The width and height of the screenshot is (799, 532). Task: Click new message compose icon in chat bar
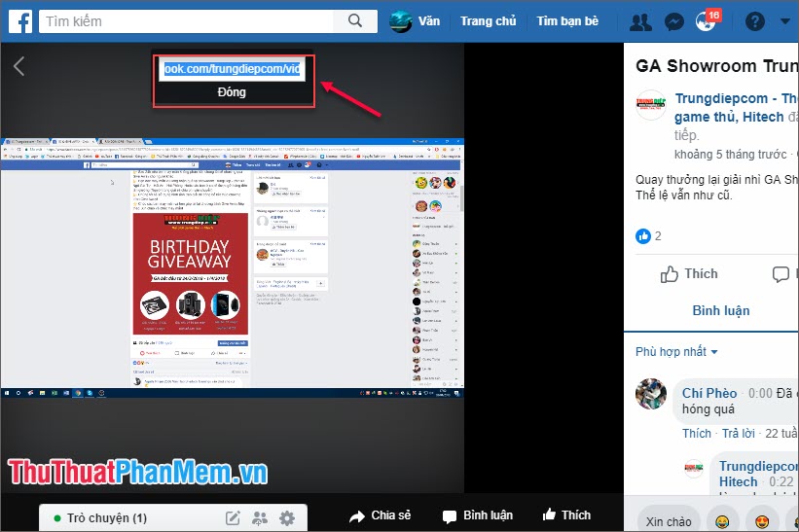pyautogui.click(x=233, y=518)
